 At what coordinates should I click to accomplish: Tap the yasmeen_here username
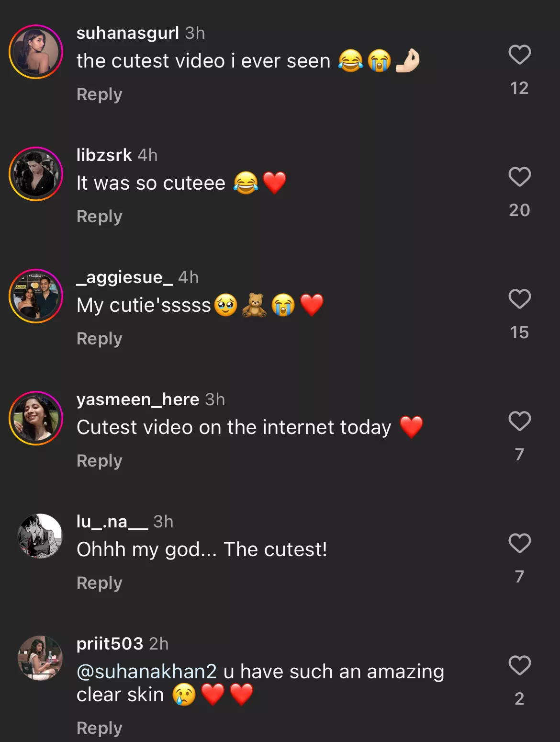point(138,400)
